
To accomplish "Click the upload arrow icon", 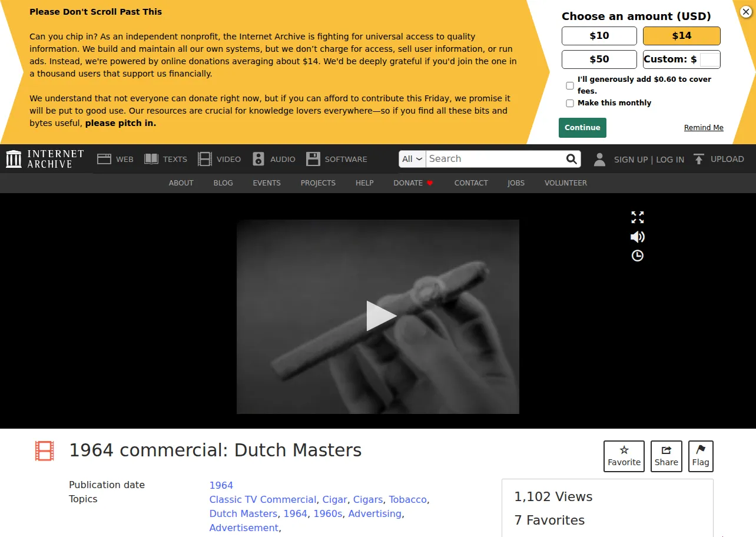I will [x=699, y=159].
